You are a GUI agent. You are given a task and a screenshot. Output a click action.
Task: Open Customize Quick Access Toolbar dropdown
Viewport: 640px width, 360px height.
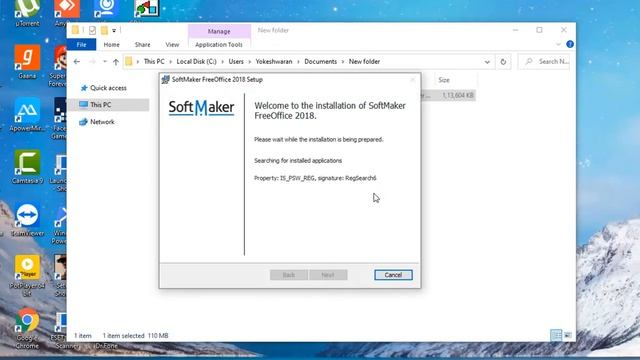[114, 31]
